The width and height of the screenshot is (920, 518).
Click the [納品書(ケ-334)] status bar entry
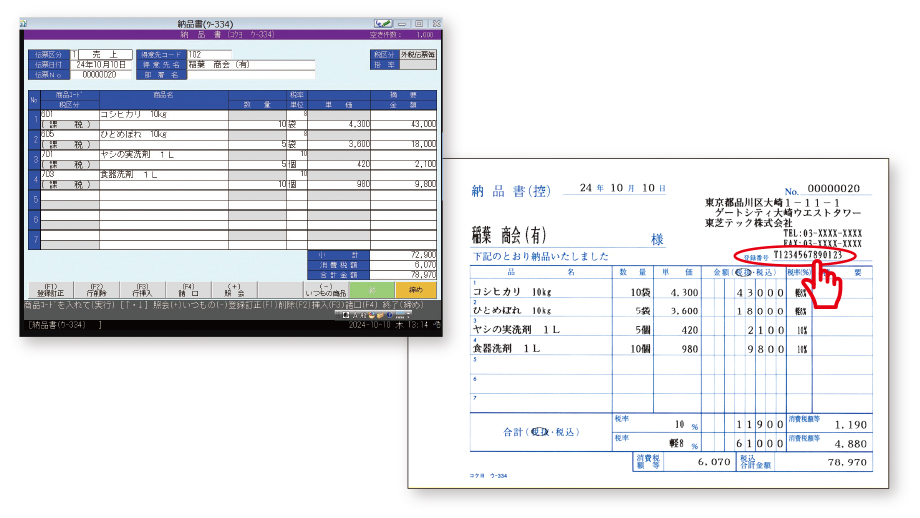tap(65, 325)
